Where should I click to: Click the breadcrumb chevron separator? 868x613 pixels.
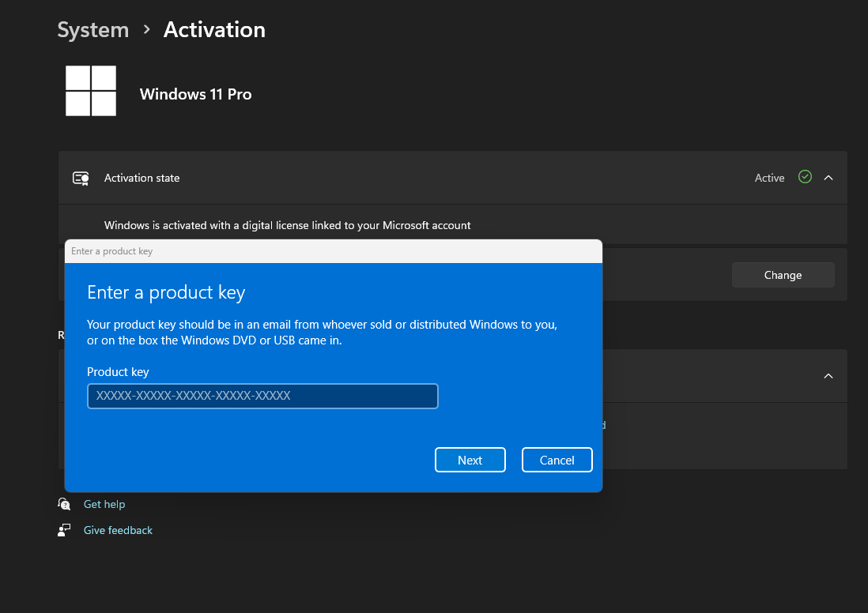pos(146,29)
